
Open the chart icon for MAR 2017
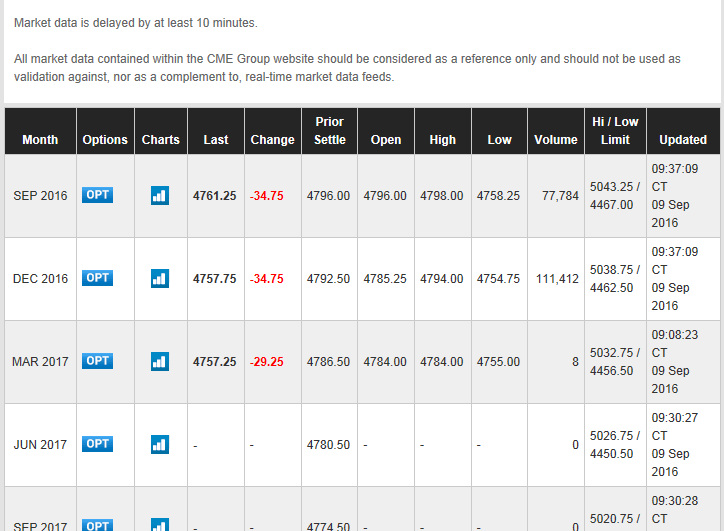click(160, 362)
